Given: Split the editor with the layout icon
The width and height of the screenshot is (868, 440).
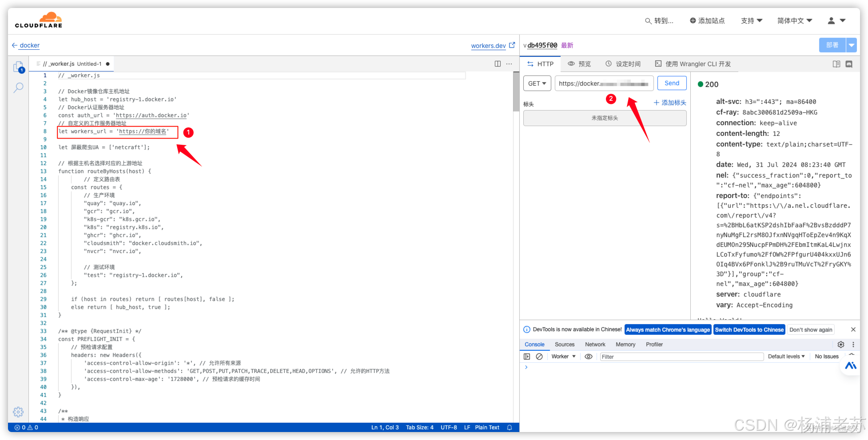Looking at the screenshot, I should [x=498, y=64].
